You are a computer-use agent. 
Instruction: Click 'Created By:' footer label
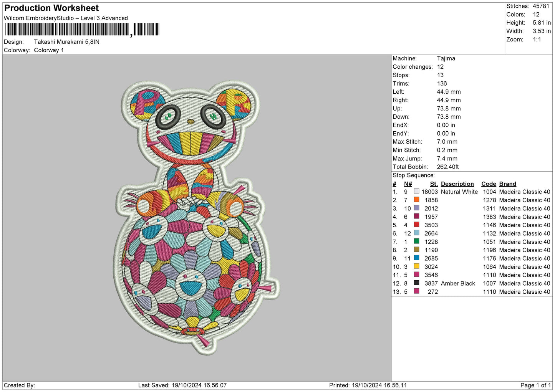(19, 385)
